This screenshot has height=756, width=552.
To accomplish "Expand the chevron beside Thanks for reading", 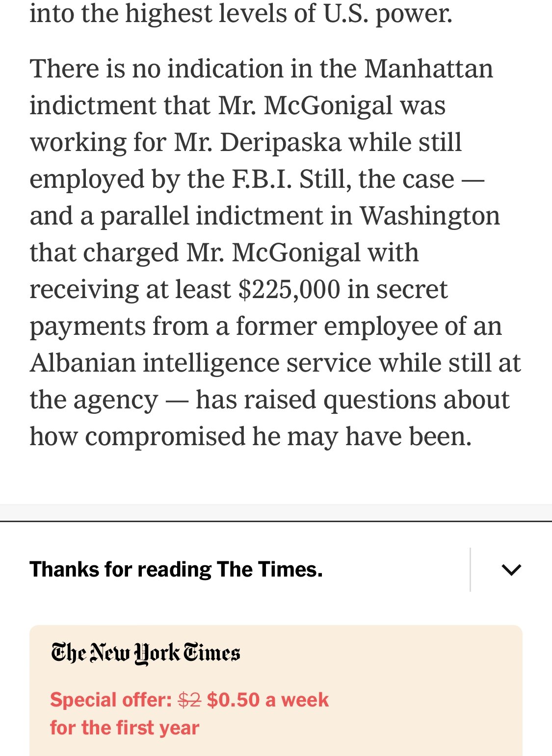I will point(511,570).
